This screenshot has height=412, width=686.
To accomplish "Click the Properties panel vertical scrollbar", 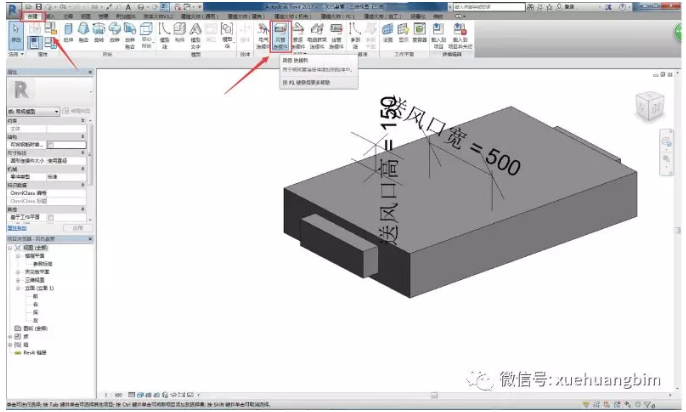I will tap(91, 154).
